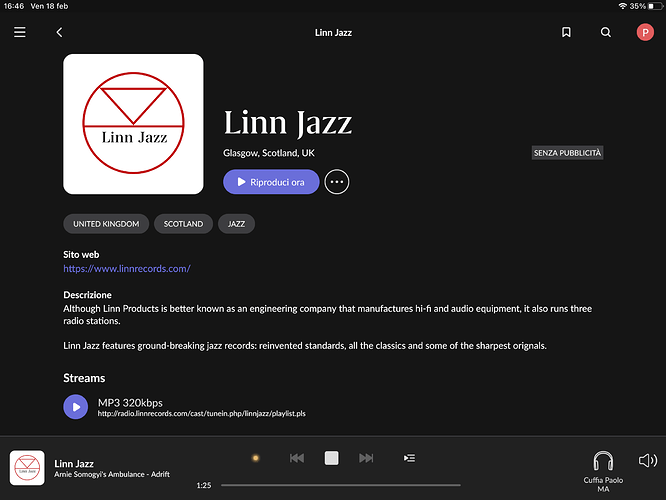This screenshot has height=500, width=666.
Task: Go back with the left chevron
Action: coord(59,32)
